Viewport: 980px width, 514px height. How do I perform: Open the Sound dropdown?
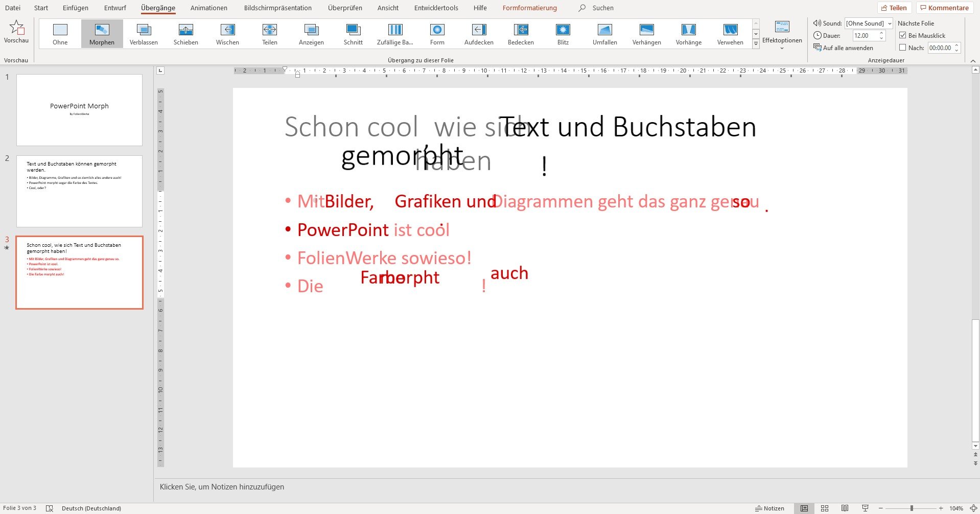click(890, 23)
